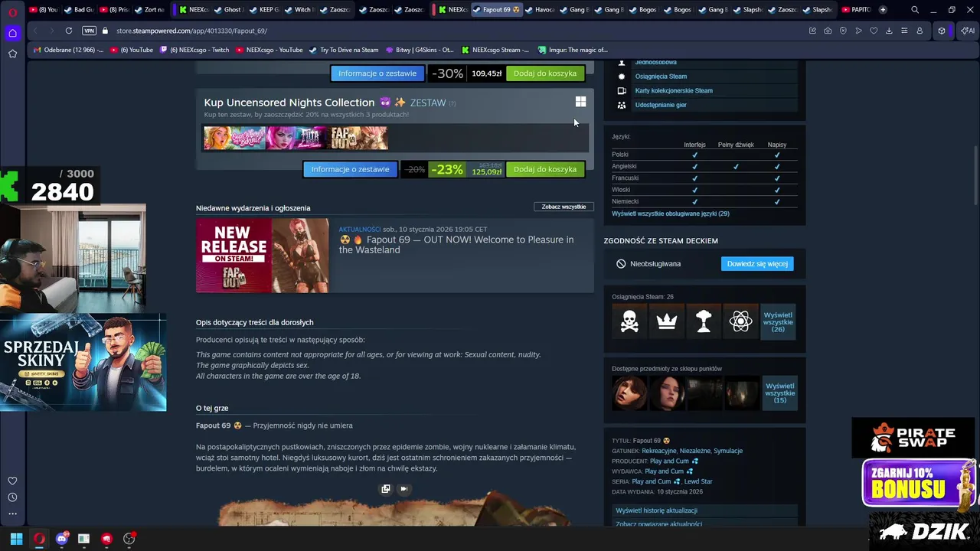
Task: Open Udostępnianie gier link
Action: [661, 105]
